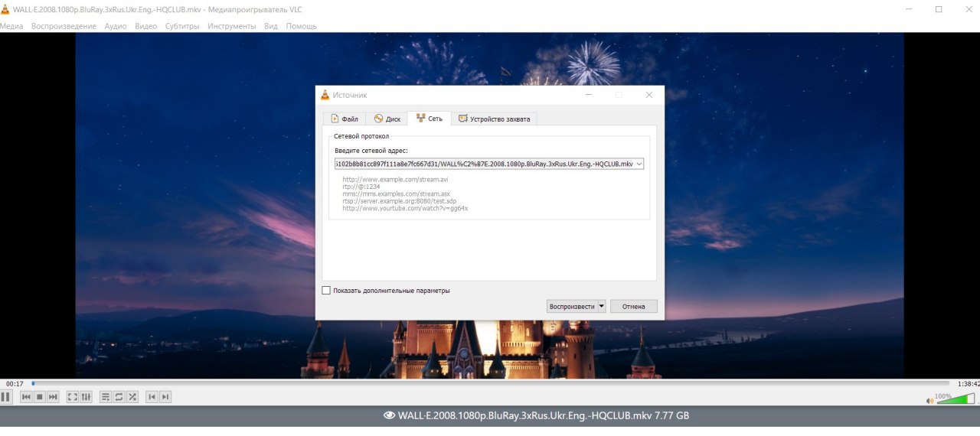Viewport: 980px width, 436px height.
Task: Pause playback with the pause button
Action: [5, 396]
